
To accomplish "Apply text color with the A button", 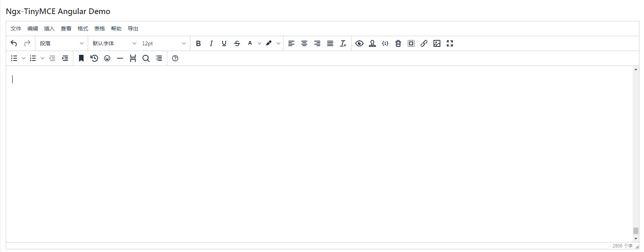I will (250, 43).
